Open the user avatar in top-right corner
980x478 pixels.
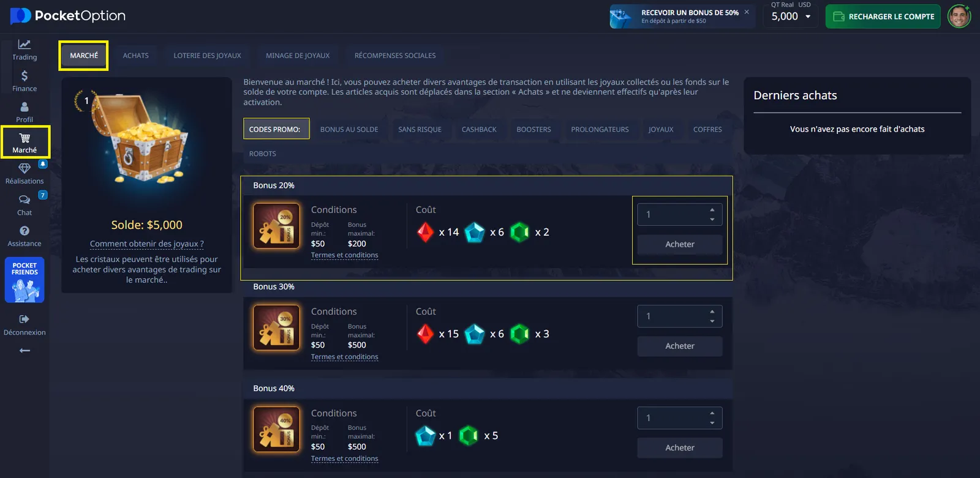coord(959,17)
